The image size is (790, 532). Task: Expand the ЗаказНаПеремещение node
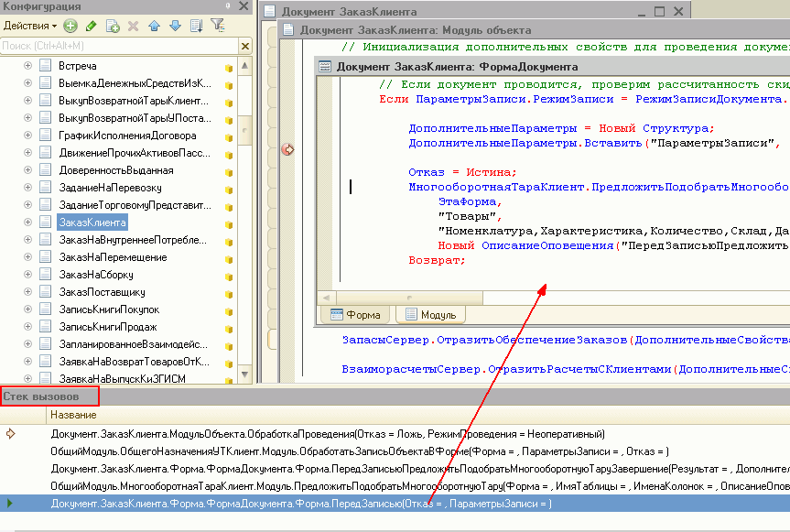(27, 257)
